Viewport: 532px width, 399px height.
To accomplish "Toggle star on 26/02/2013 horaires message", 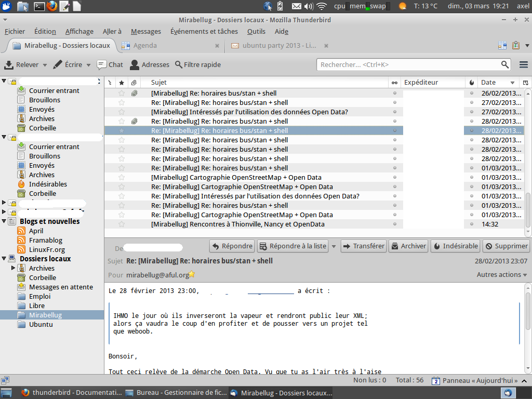I will coord(122,94).
